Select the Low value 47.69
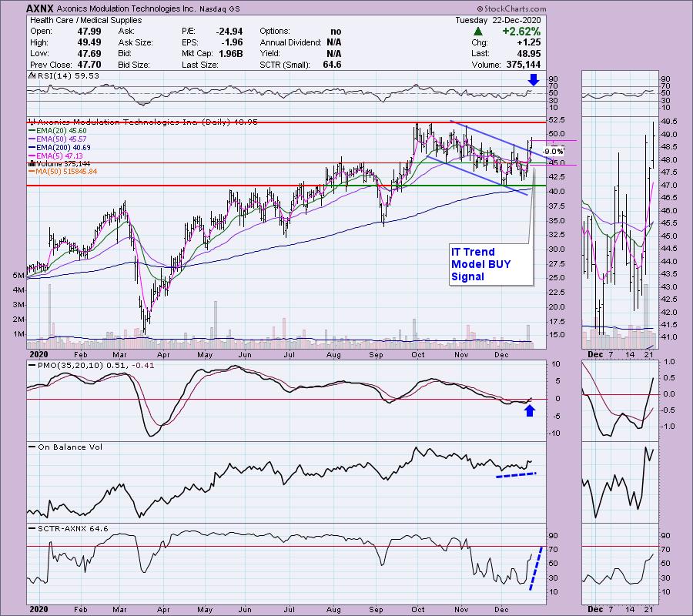The height and width of the screenshot is (616, 693). click(89, 53)
